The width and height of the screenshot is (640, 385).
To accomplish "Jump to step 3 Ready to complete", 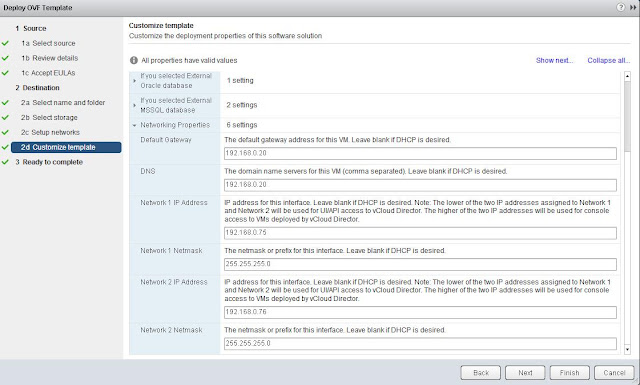I will [x=49, y=162].
